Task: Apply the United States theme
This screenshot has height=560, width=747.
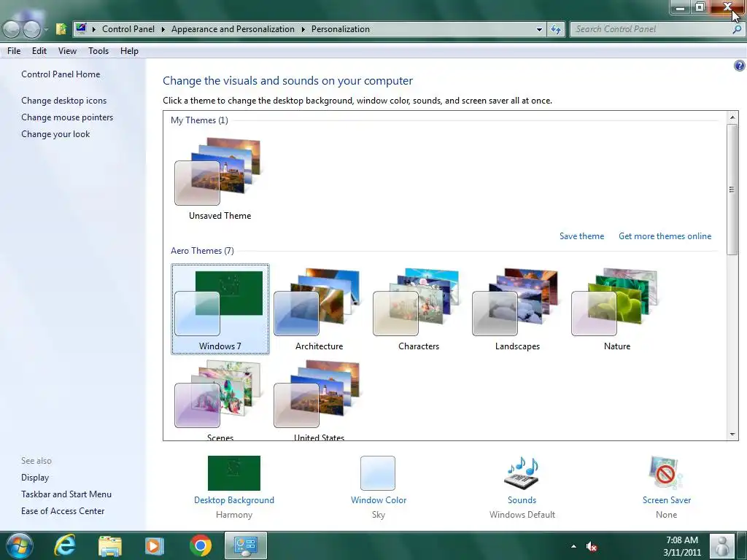Action: (x=319, y=400)
